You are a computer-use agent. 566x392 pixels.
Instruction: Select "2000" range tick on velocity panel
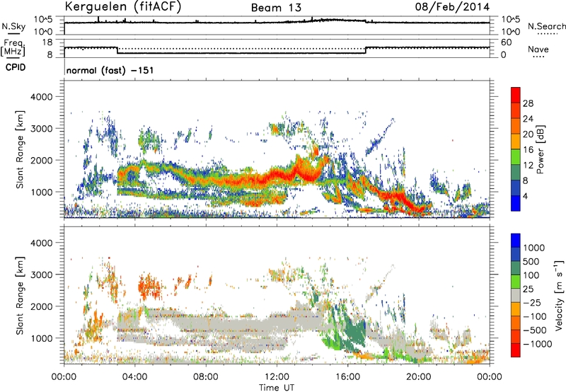[x=42, y=306]
